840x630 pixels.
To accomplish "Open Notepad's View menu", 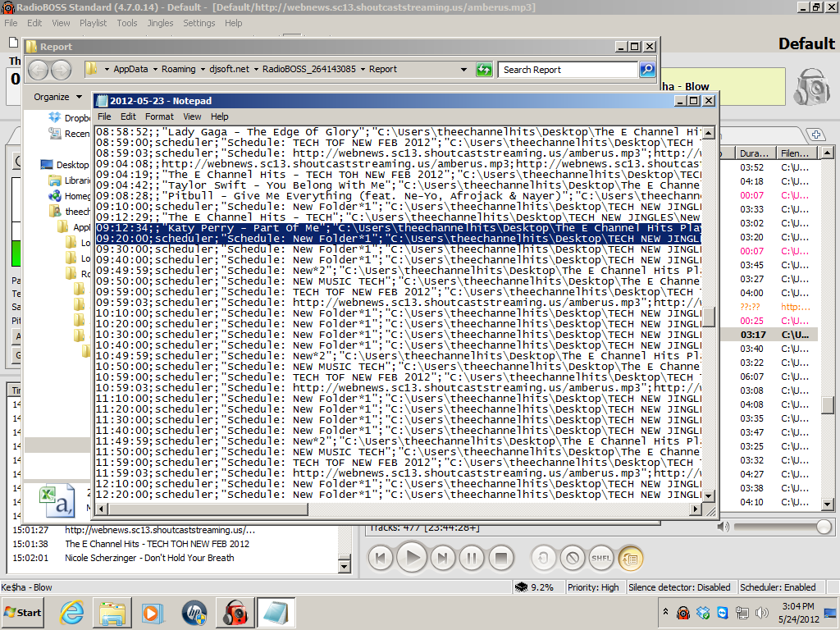I will click(x=192, y=116).
